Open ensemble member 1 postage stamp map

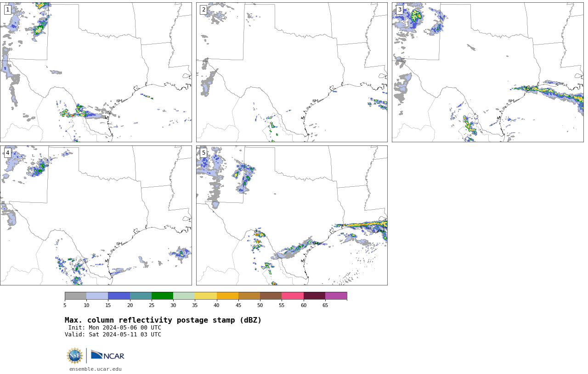[96, 72]
